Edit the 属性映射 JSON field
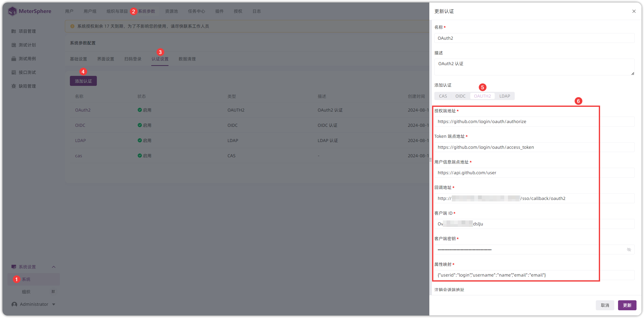Viewport: 644px width, 318px height. click(534, 275)
